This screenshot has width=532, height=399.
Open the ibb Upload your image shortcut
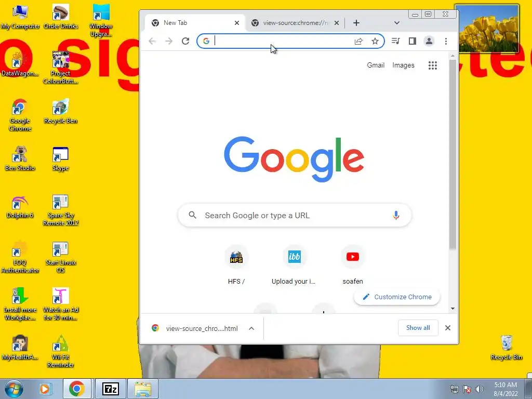294,265
